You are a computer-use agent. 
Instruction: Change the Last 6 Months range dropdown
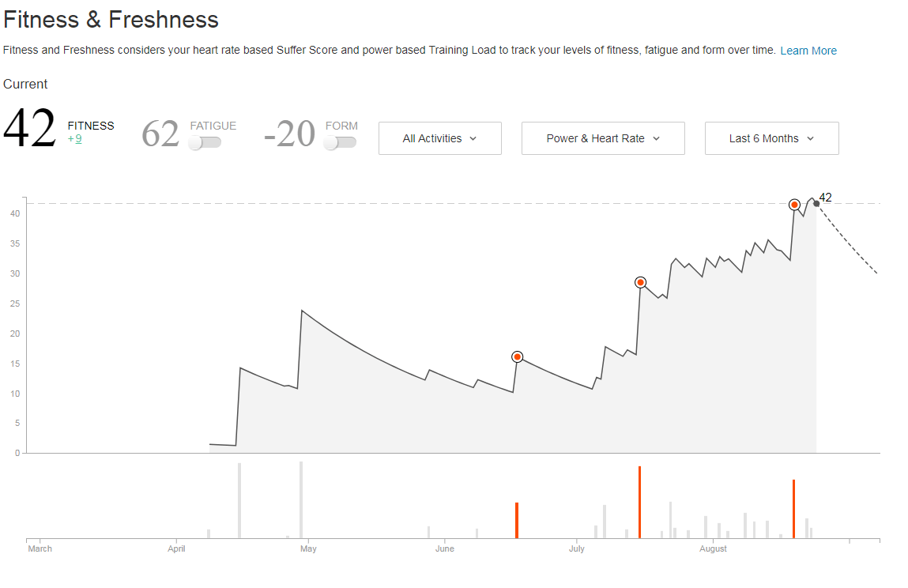(x=771, y=138)
